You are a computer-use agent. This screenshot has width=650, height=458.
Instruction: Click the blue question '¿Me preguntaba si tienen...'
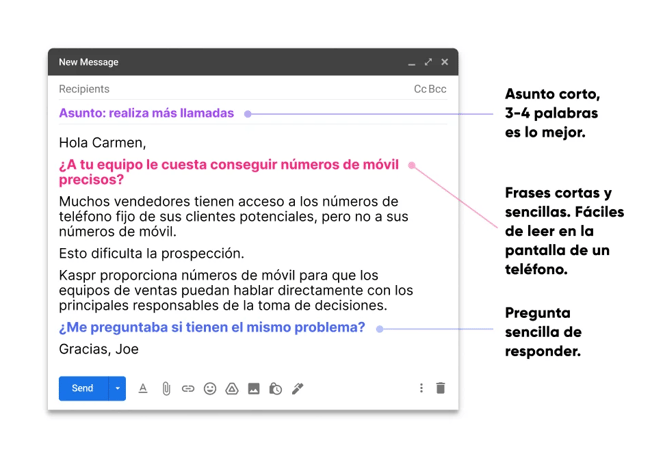click(212, 327)
